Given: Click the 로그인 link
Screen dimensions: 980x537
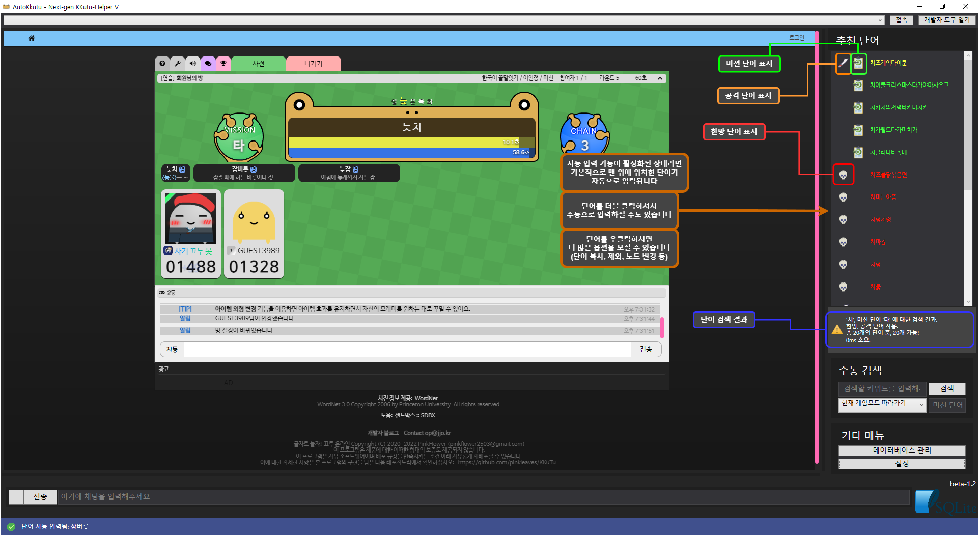Looking at the screenshot, I should [x=797, y=38].
